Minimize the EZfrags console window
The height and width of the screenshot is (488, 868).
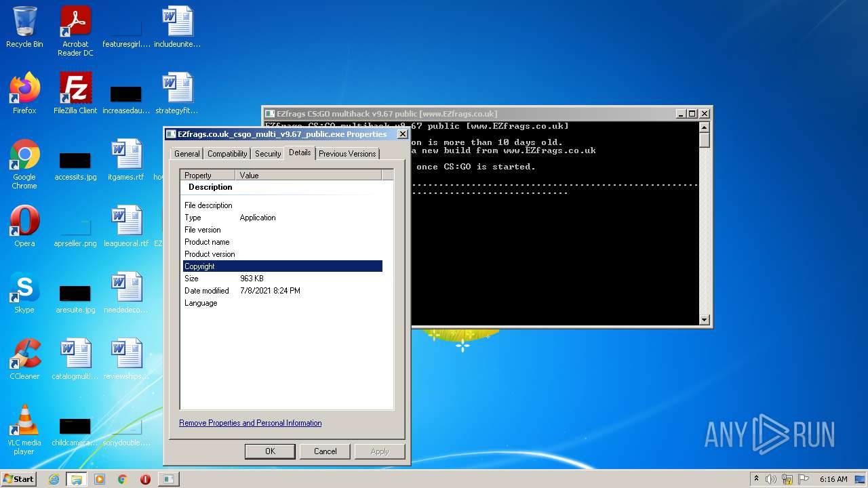(681, 114)
